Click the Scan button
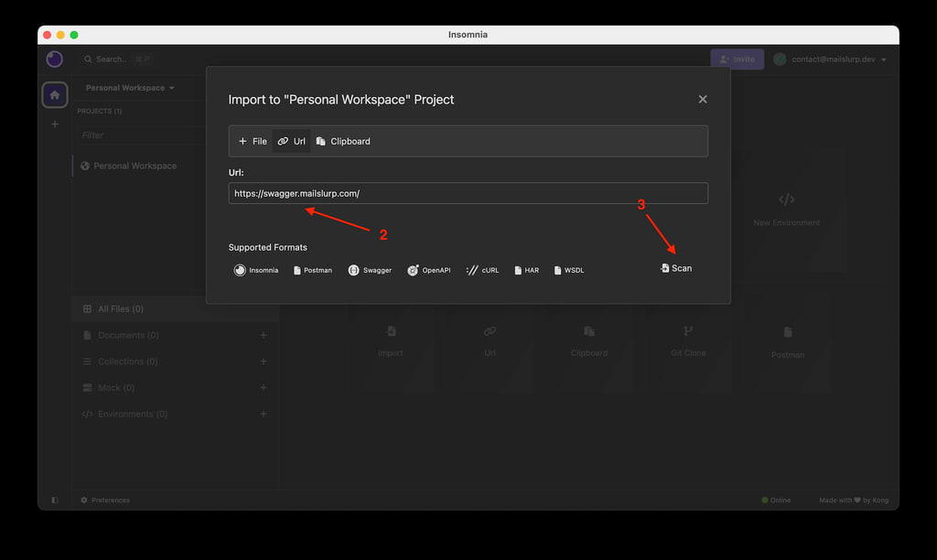Screen dimensions: 937x560 (x=676, y=268)
